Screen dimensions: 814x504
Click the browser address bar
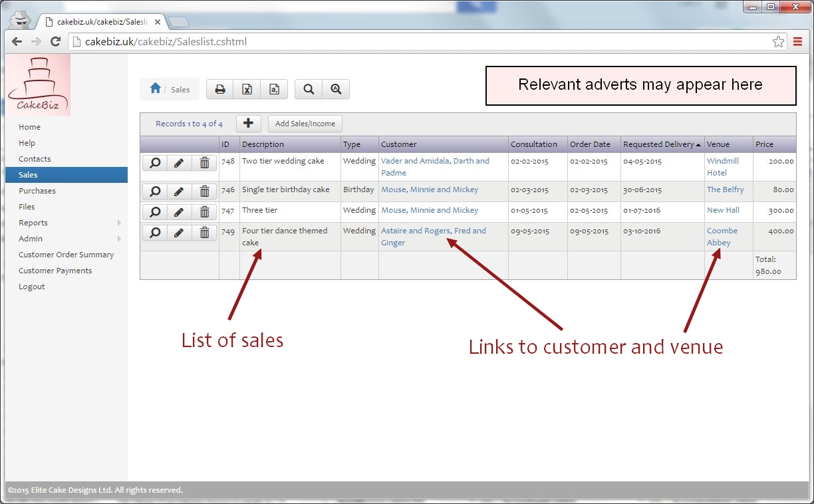pyautogui.click(x=266, y=41)
